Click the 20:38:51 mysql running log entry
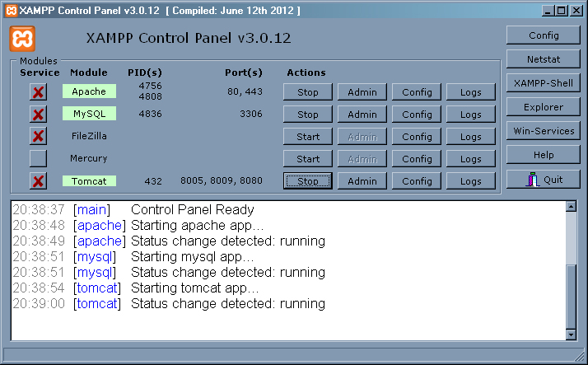The height and width of the screenshot is (365, 588). (169, 273)
